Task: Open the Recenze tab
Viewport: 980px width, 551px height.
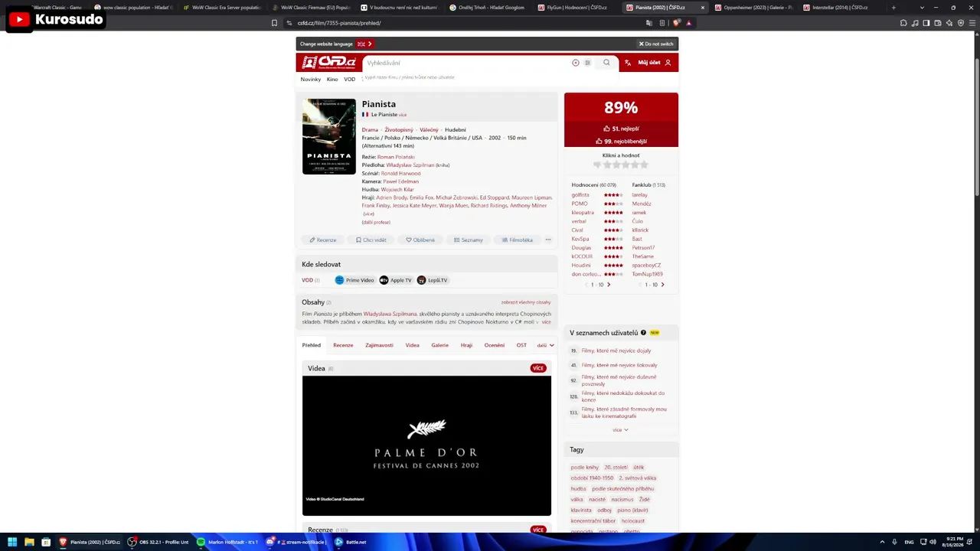Action: coord(343,345)
